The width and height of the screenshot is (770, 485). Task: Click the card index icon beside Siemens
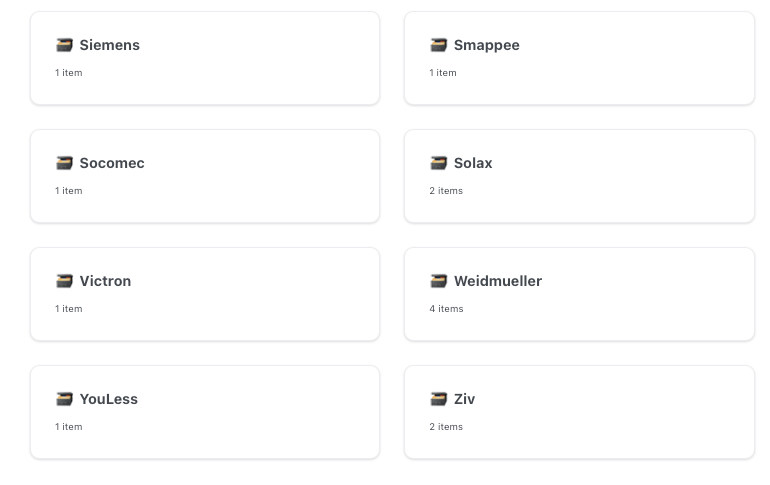coord(64,45)
